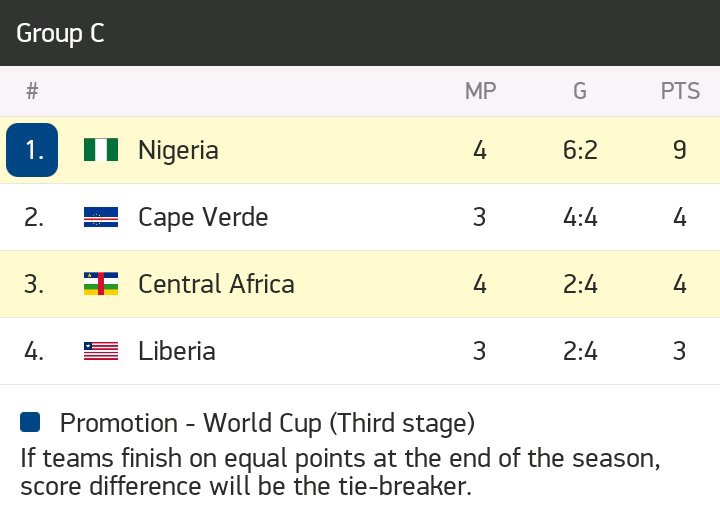Sort by the G column header

tap(580, 91)
